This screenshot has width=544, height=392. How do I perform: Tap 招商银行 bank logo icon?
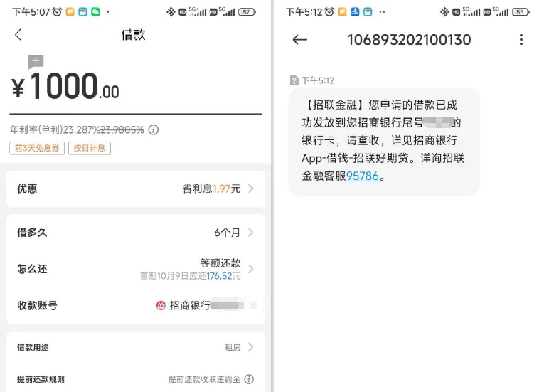(161, 305)
